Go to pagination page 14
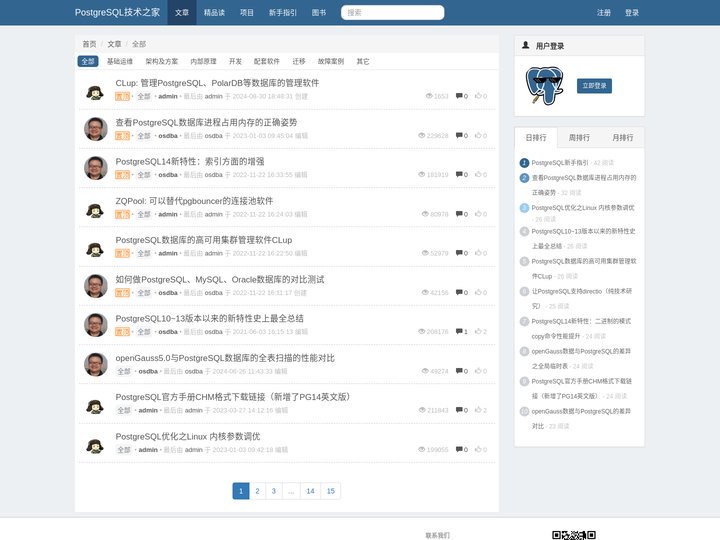Image resolution: width=720 pixels, height=540 pixels. pyautogui.click(x=310, y=491)
